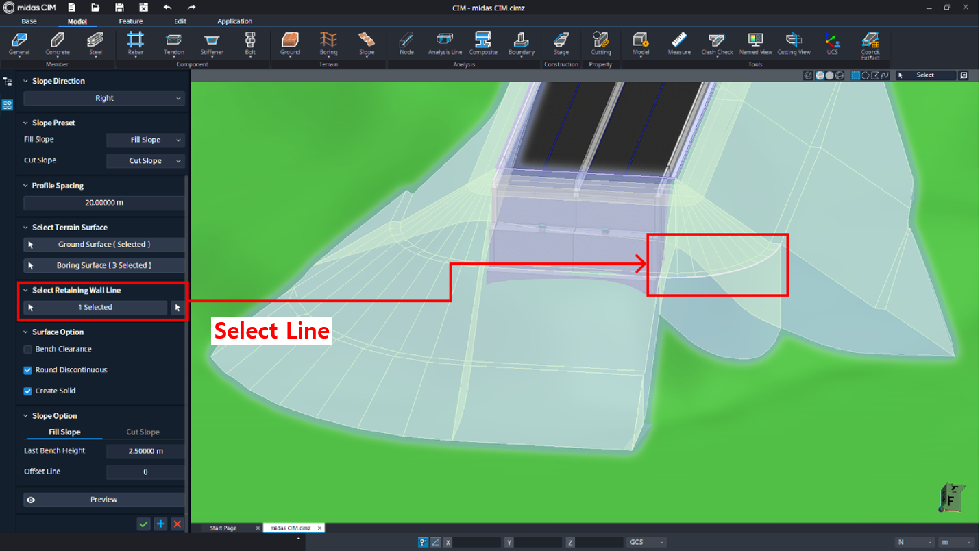Uncheck the Create Solid option
This screenshot has width=980, height=551.
pos(27,390)
